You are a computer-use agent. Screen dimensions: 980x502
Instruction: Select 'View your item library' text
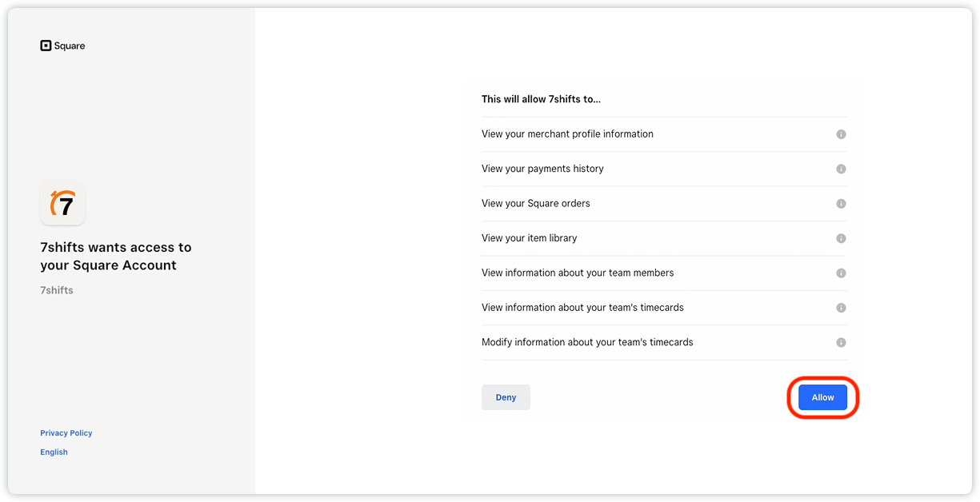tap(529, 238)
